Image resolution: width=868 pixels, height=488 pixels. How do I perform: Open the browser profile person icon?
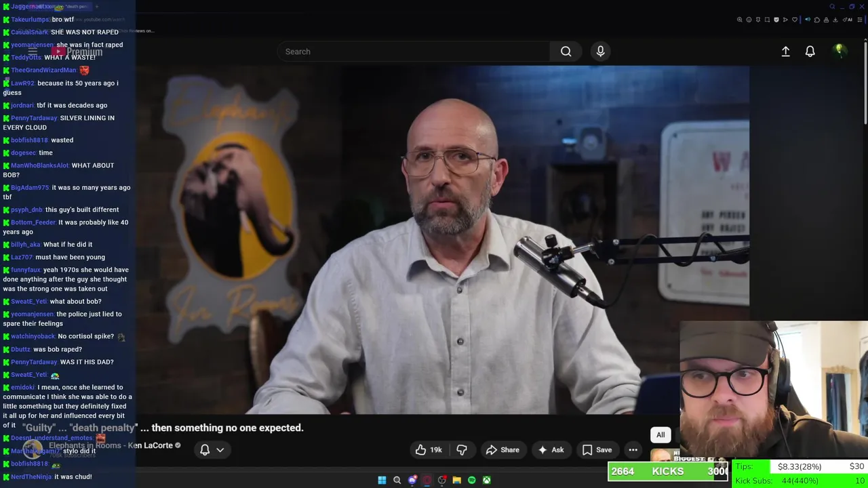(x=826, y=20)
